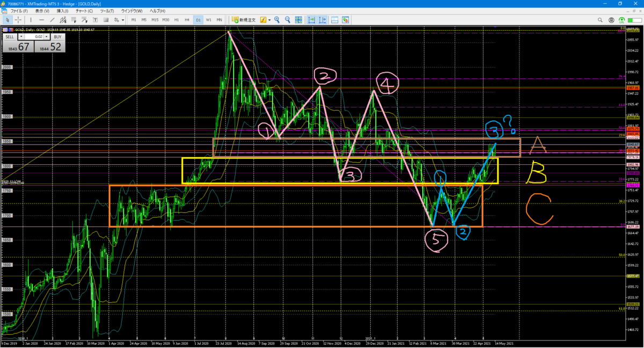This screenshot has width=644, height=348.
Task: Select the equidistant channel tool
Action: coord(63,20)
